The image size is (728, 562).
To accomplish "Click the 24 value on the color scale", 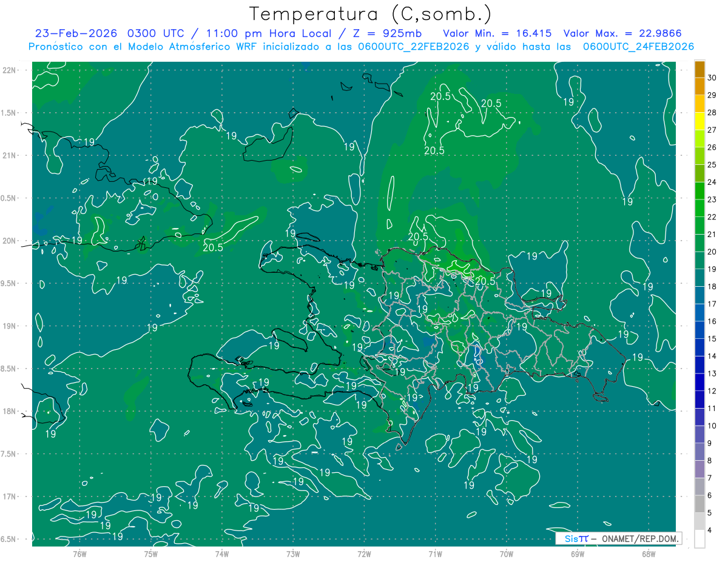I will tap(712, 182).
